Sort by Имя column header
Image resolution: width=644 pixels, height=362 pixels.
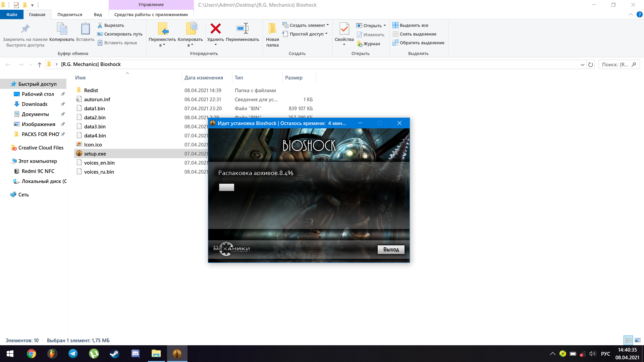coord(127,77)
